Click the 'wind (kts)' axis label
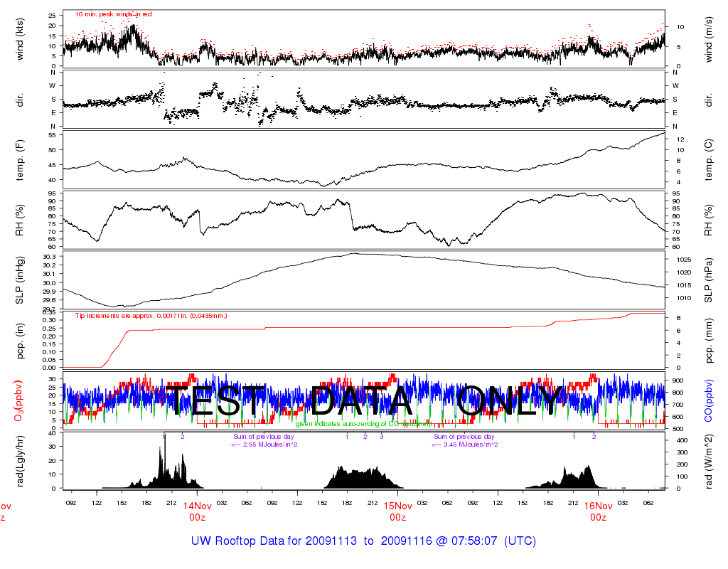728x569 pixels. [19, 39]
